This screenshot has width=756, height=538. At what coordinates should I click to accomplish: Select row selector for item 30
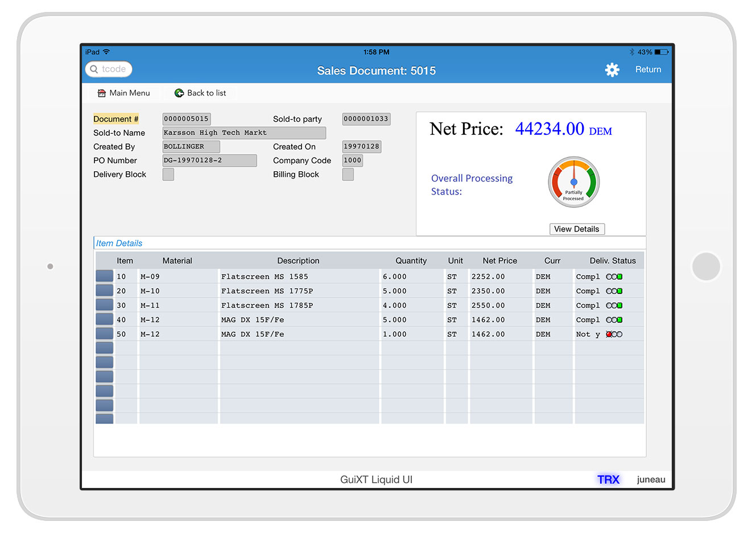point(105,305)
